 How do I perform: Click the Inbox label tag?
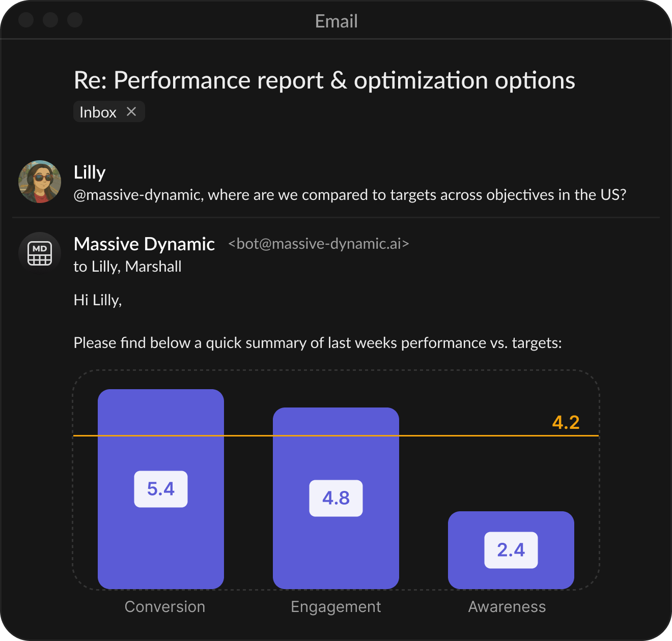click(98, 112)
